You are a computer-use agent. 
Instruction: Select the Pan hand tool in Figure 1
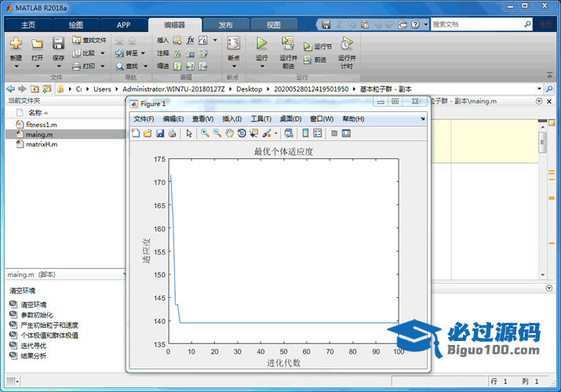pos(229,133)
